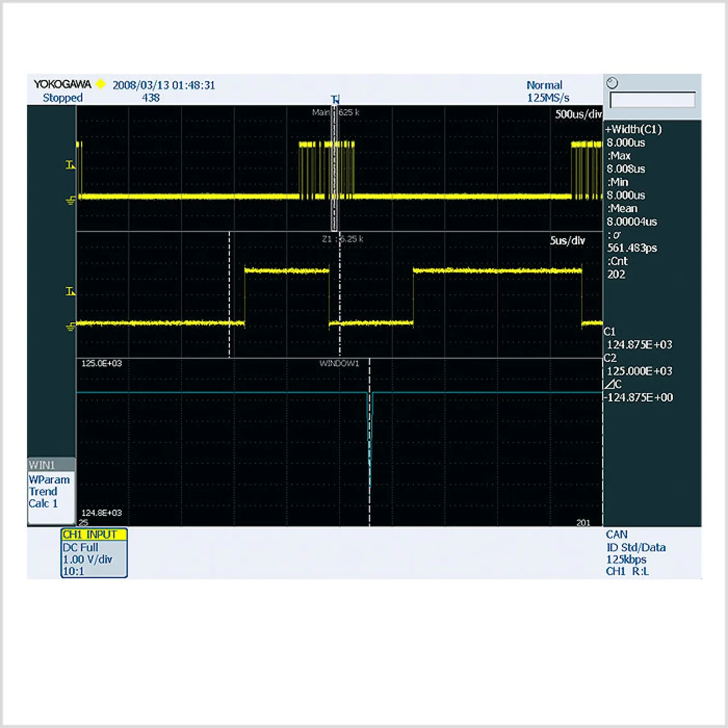Click the trigger level marker of main window
This screenshot has height=728, width=728.
70,165
